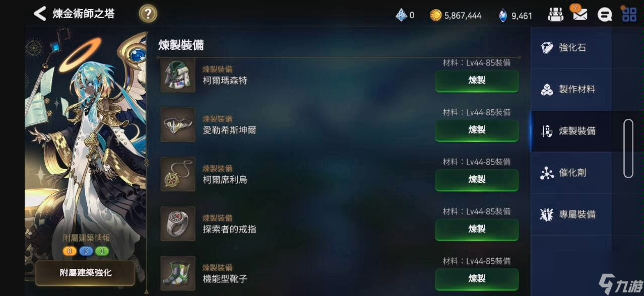Viewport: 644px width, 296px height.
Task: Click 煉製 button for 探索者的戒指
Action: 477,229
